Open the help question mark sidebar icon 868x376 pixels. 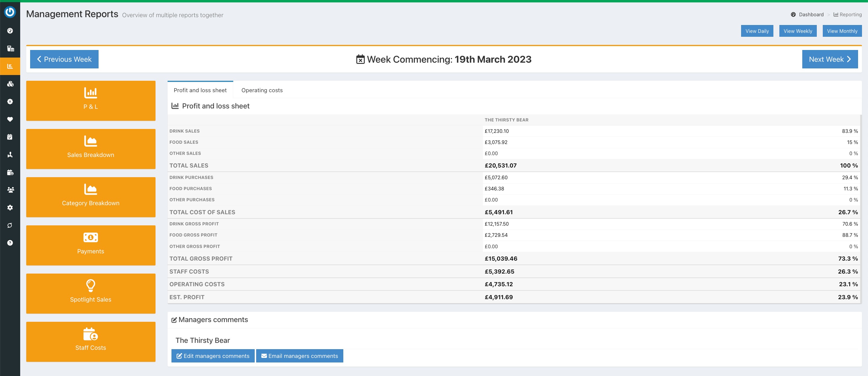click(10, 243)
